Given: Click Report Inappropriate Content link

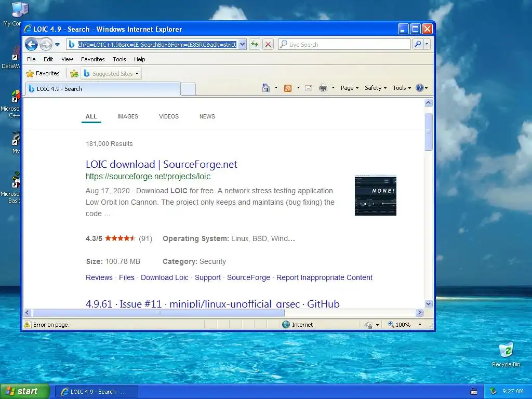Looking at the screenshot, I should coord(324,277).
